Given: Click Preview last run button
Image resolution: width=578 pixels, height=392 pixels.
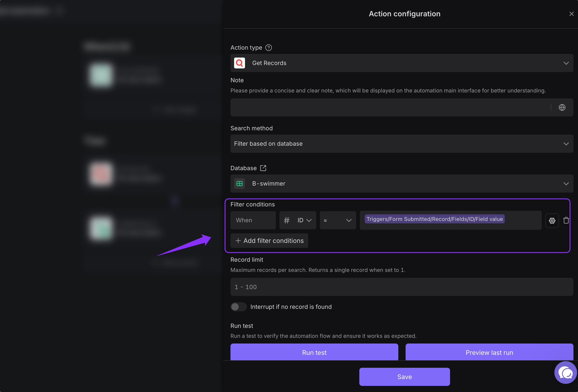Looking at the screenshot, I should click(489, 352).
